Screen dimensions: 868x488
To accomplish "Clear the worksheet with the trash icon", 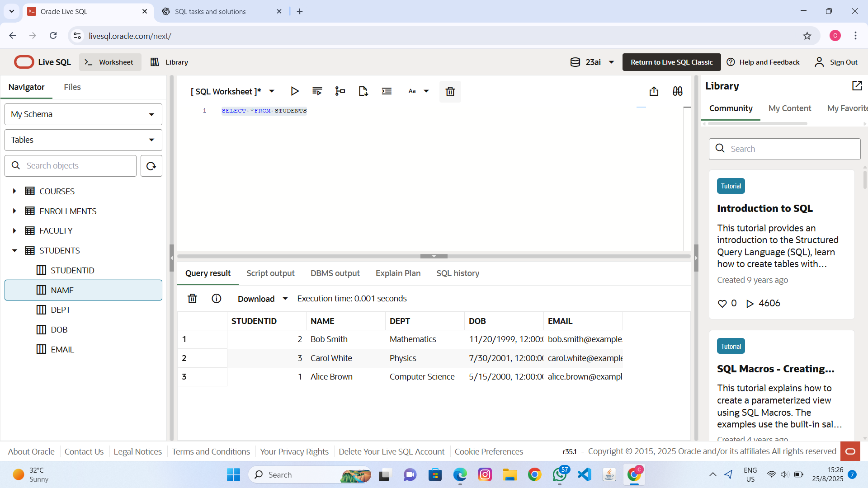I will coord(450,92).
